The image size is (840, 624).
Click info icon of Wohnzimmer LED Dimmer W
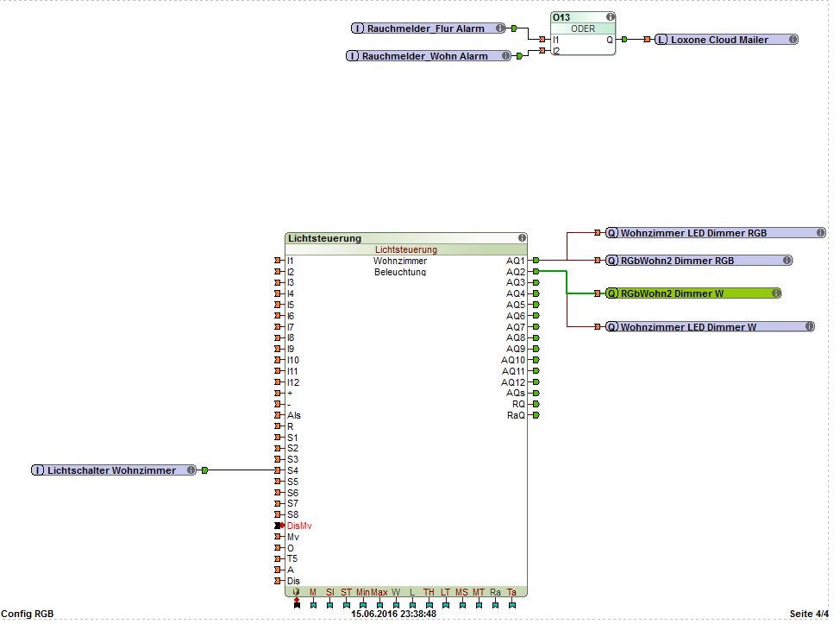(810, 326)
